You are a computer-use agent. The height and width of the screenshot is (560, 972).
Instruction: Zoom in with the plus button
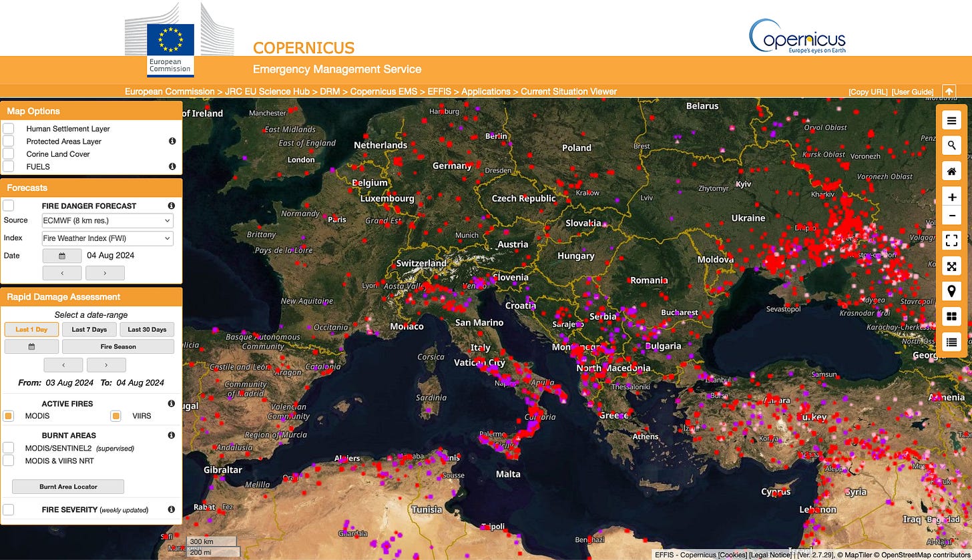[x=951, y=198]
